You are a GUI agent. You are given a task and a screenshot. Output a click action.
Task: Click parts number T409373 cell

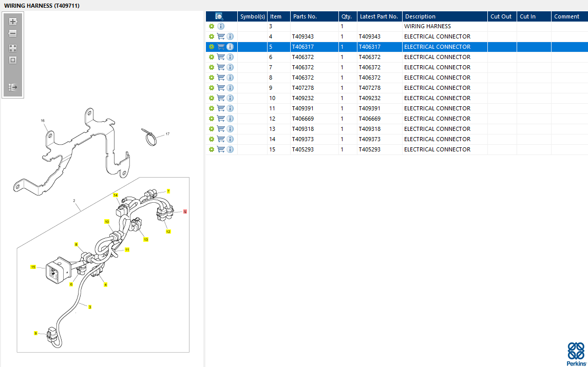(x=314, y=139)
